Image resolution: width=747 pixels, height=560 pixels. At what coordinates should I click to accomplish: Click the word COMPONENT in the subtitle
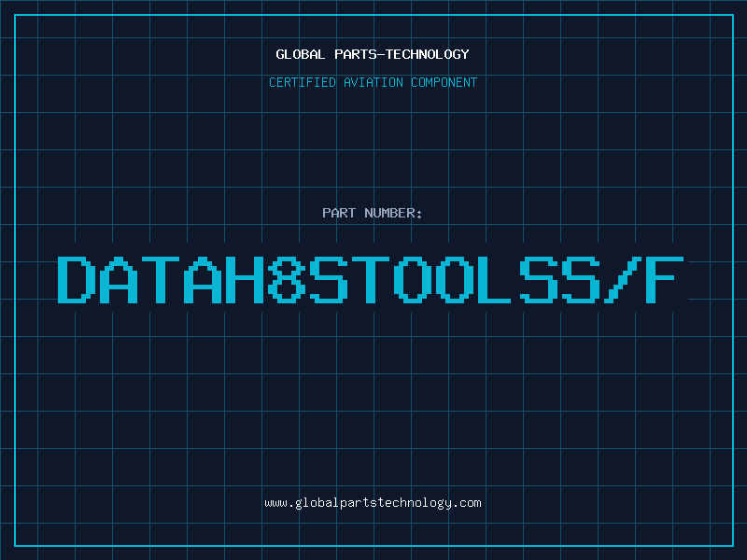(x=444, y=82)
